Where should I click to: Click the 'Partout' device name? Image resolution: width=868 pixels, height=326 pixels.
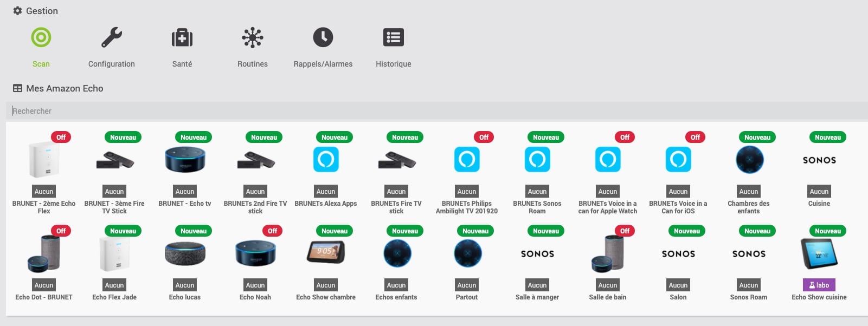tap(467, 297)
